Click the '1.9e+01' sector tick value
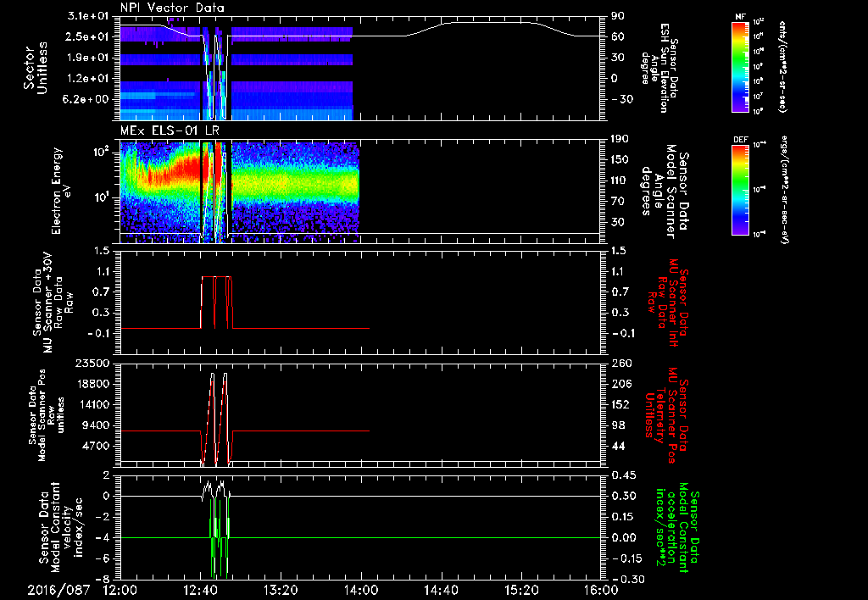Viewport: 868px width, 600px height. pyautogui.click(x=87, y=58)
